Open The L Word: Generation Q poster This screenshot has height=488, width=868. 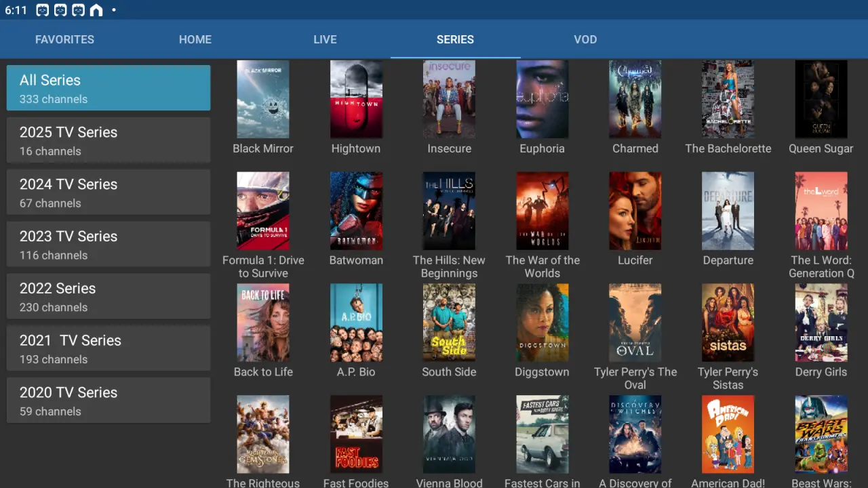coord(821,211)
